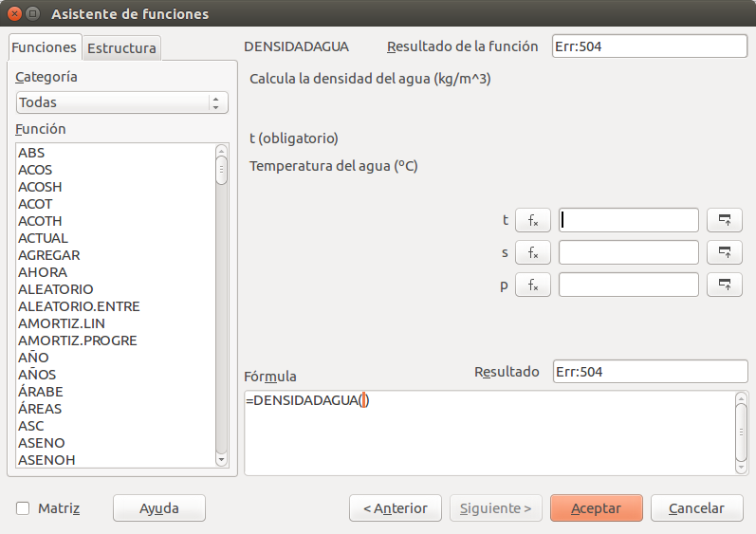This screenshot has width=756, height=534.
Task: Shrink dialog to select range for s
Action: point(724,252)
